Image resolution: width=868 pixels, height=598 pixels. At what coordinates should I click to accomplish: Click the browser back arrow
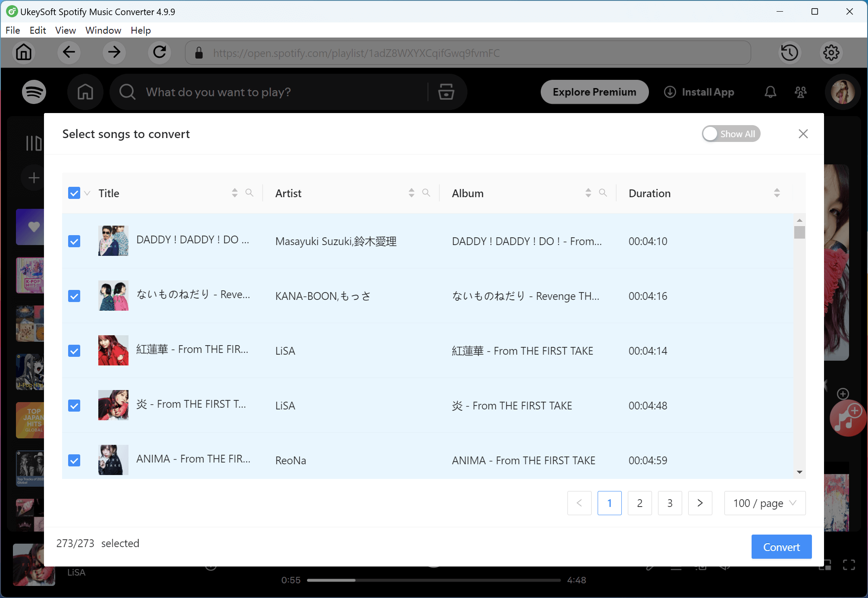(69, 53)
